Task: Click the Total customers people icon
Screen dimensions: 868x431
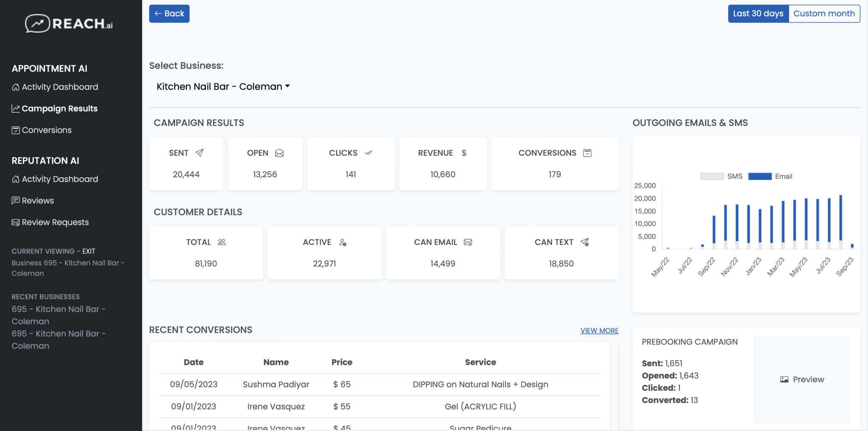Action: coord(221,242)
